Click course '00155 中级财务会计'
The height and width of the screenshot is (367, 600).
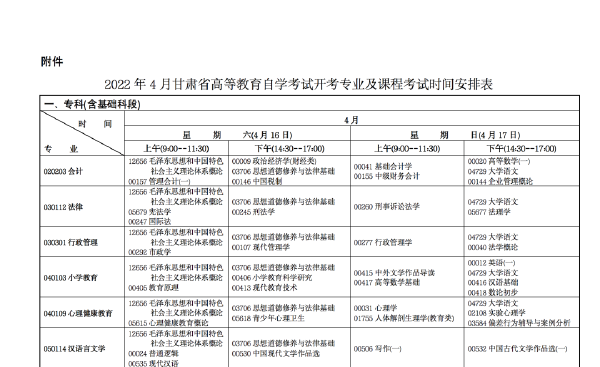(x=386, y=176)
